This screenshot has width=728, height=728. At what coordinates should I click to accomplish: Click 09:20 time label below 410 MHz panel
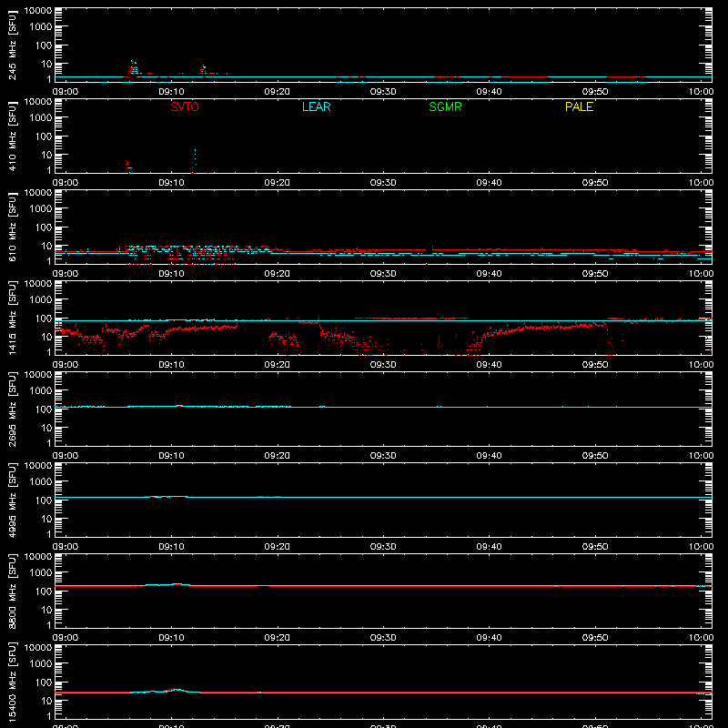click(278, 183)
